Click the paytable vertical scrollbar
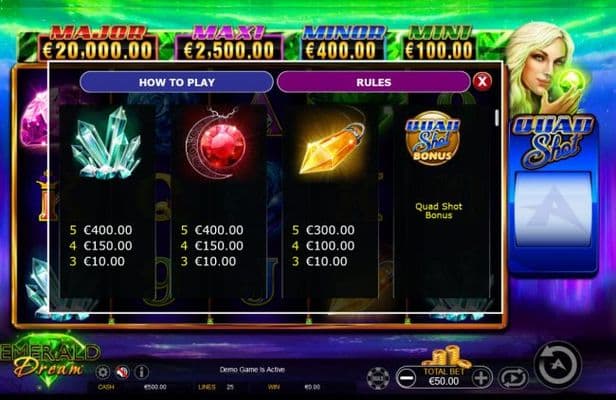Screen dimensions: 616x400 497,118
